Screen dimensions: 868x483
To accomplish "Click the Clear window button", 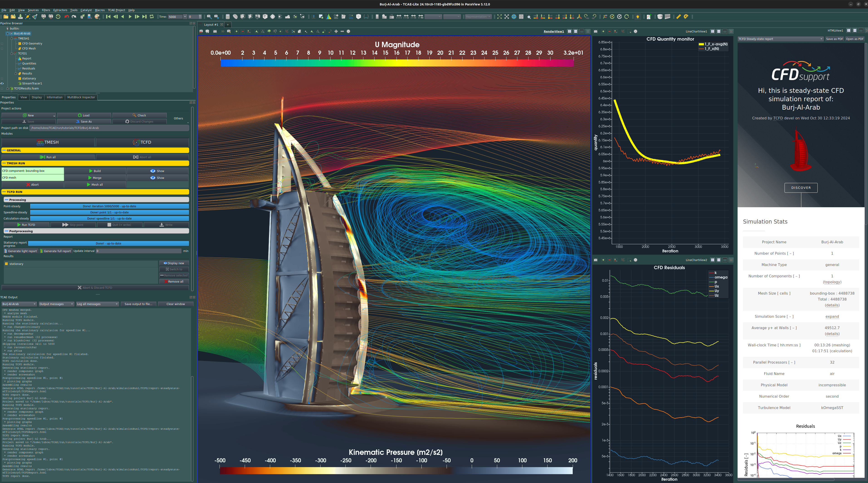I will 176,304.
